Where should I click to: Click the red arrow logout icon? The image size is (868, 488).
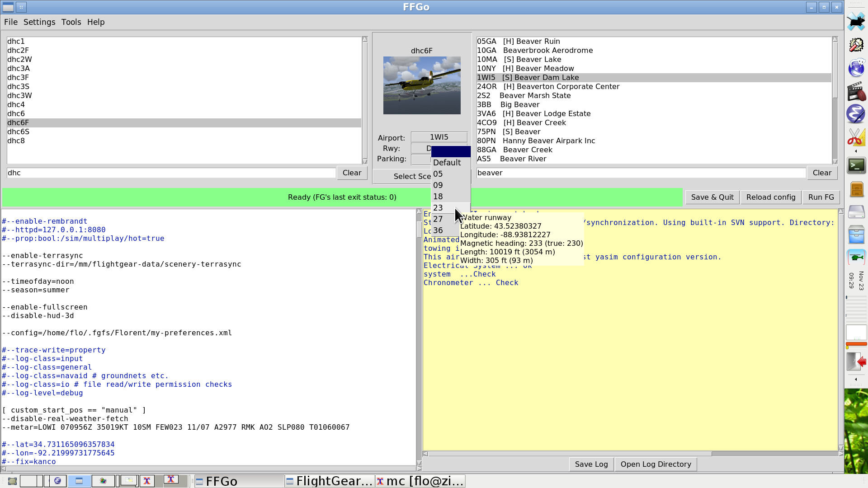pyautogui.click(x=856, y=362)
